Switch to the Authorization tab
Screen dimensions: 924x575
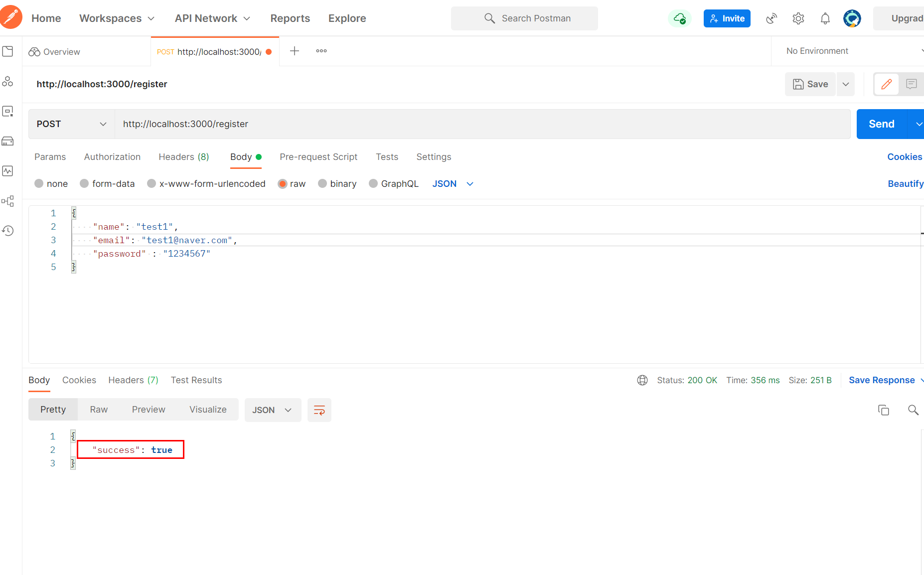point(112,157)
